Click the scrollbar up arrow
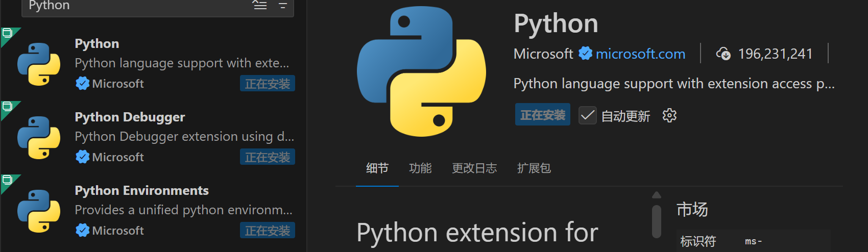This screenshot has width=868, height=252. pos(657,195)
